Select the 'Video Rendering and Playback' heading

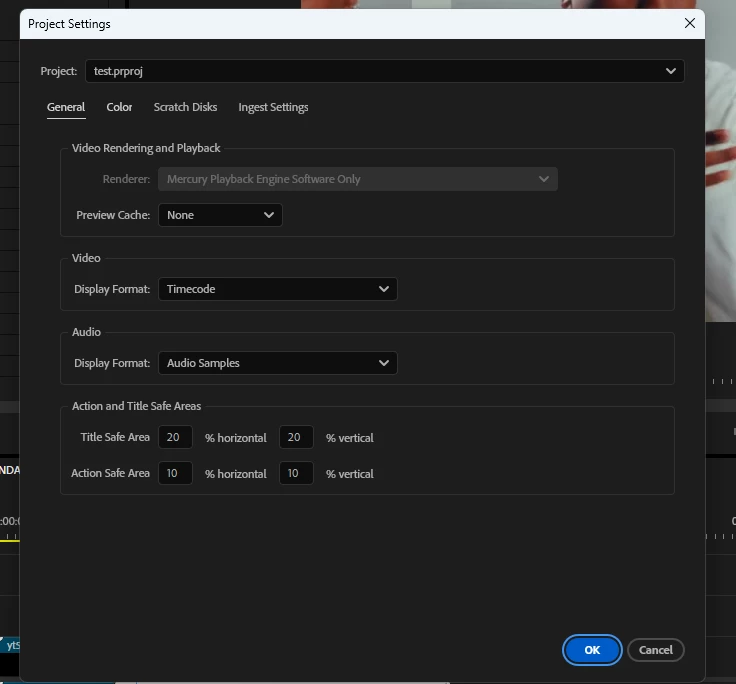146,148
